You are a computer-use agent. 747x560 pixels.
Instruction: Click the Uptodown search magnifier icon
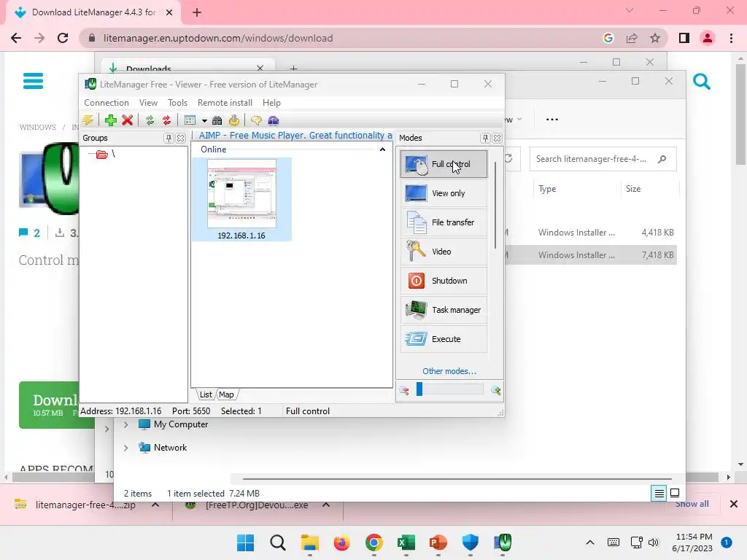(x=701, y=82)
